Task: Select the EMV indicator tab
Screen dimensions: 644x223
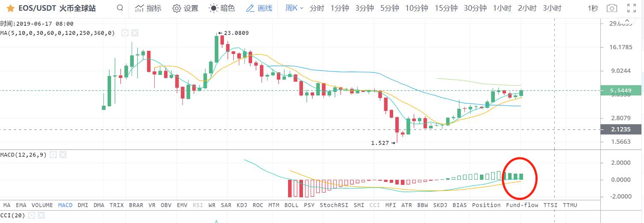Action: click(x=182, y=205)
